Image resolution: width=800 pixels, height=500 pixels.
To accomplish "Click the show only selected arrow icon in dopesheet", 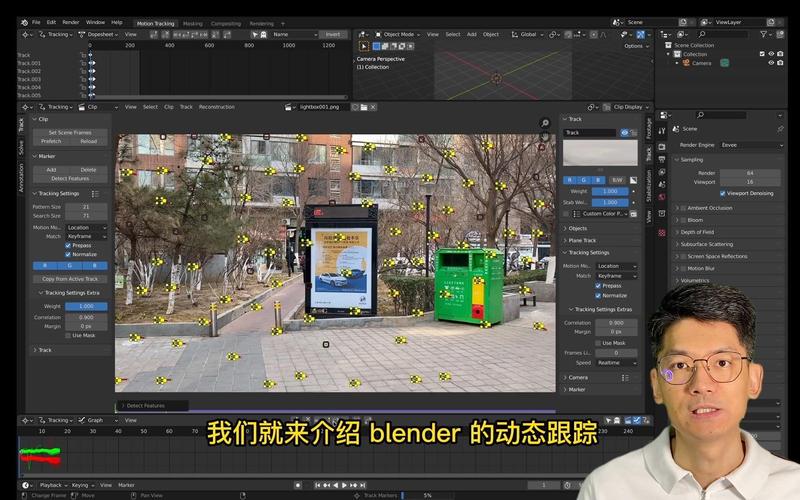I will (x=254, y=34).
